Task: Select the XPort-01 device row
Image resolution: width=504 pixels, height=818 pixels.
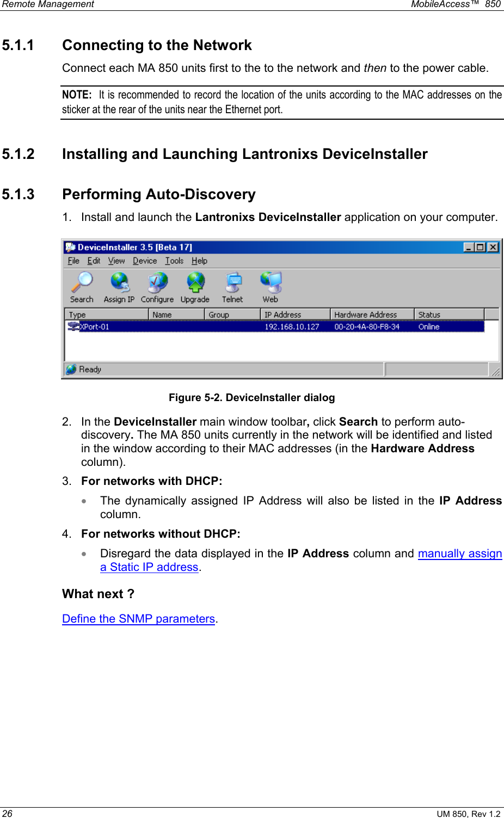Action: 275,327
